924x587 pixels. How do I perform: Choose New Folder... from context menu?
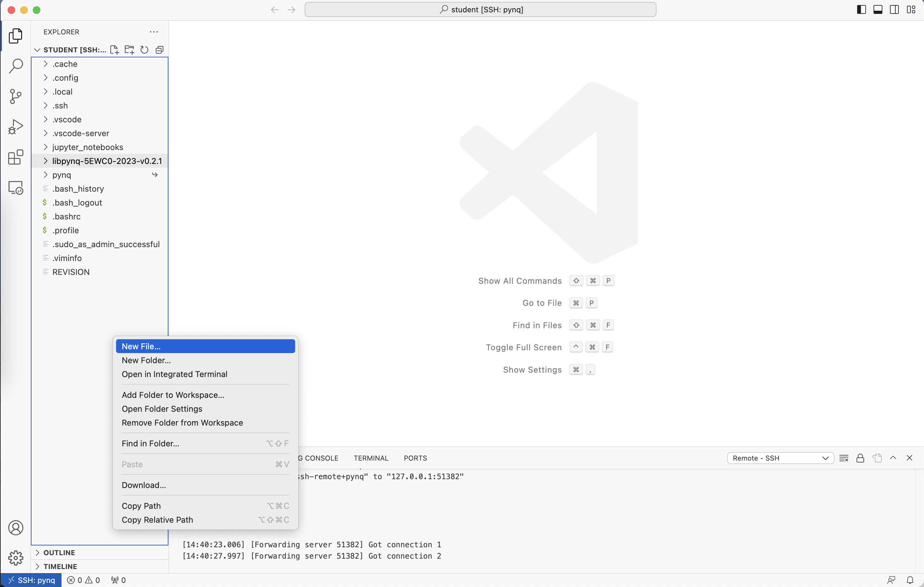205,360
